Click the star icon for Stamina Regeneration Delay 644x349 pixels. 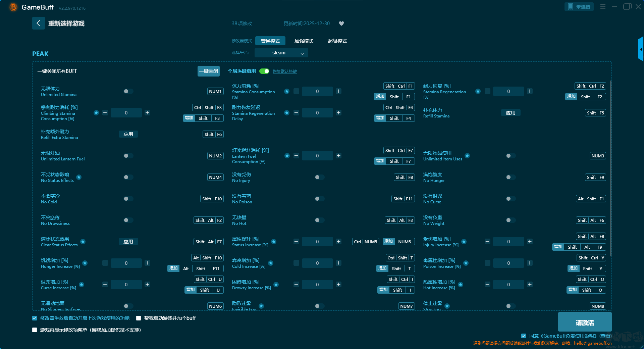click(x=287, y=113)
